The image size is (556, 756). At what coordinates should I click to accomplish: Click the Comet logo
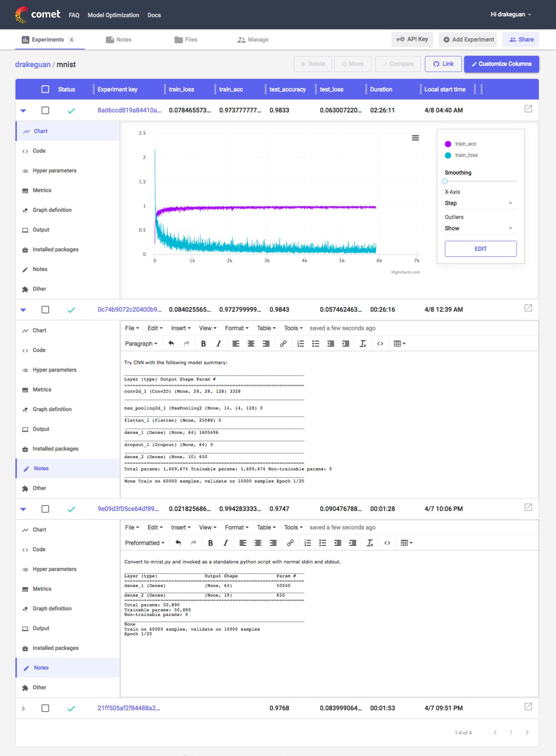(37, 15)
